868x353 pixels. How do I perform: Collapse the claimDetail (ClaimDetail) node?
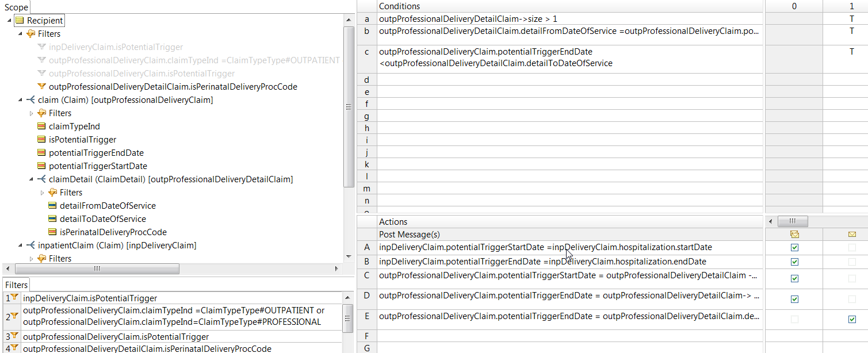[32, 179]
